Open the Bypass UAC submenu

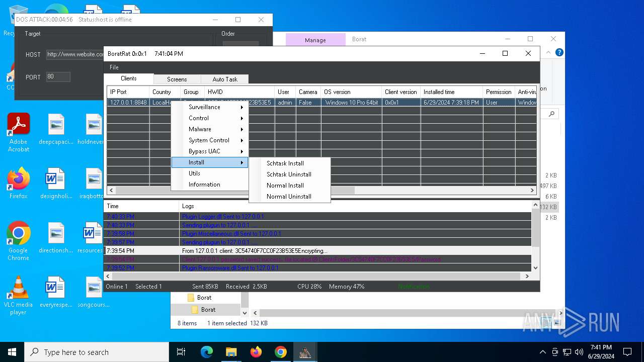[210, 151]
